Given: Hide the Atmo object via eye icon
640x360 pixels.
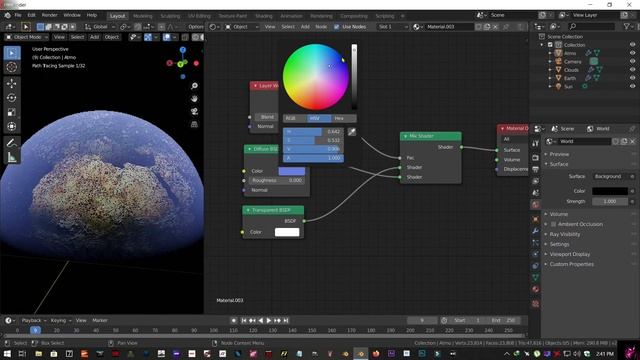Looking at the screenshot, I should (x=632, y=53).
